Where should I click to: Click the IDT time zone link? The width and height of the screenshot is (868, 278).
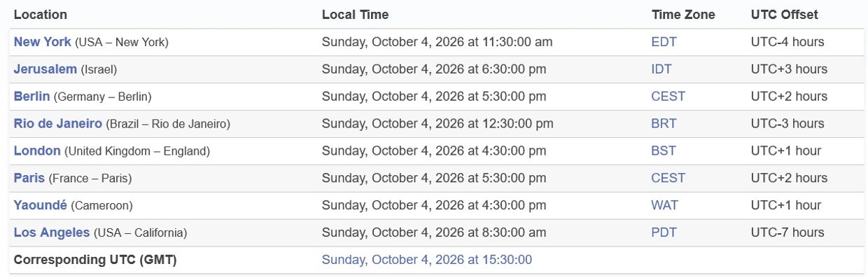662,69
